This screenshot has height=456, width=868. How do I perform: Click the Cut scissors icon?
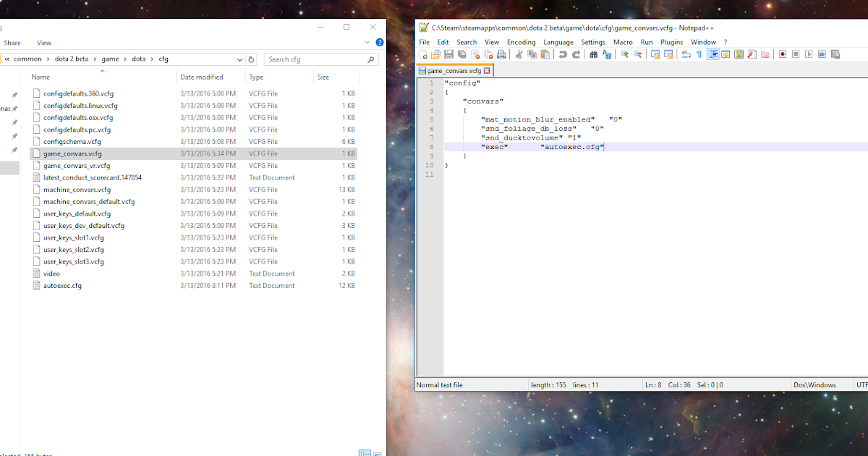point(519,54)
